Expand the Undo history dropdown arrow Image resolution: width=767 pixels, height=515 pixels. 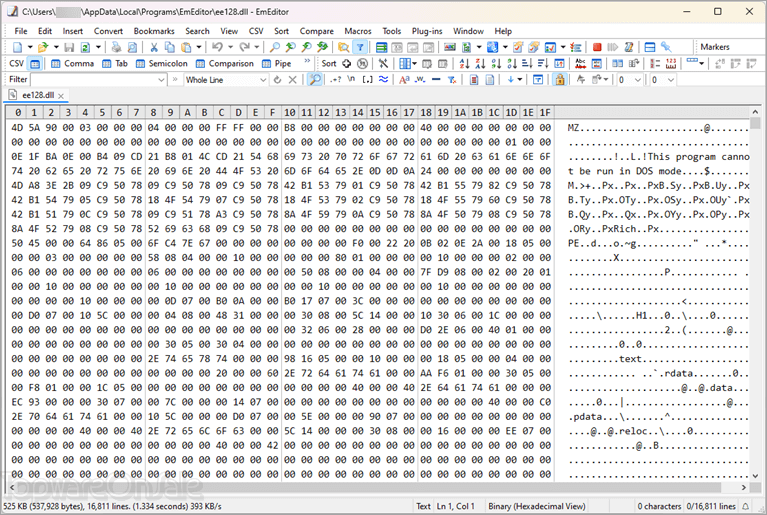[230, 47]
